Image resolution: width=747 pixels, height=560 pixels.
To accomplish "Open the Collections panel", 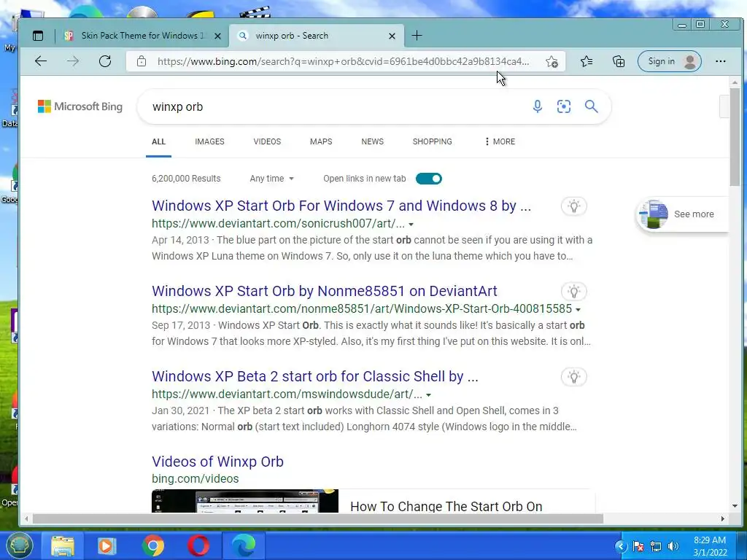I will click(619, 61).
